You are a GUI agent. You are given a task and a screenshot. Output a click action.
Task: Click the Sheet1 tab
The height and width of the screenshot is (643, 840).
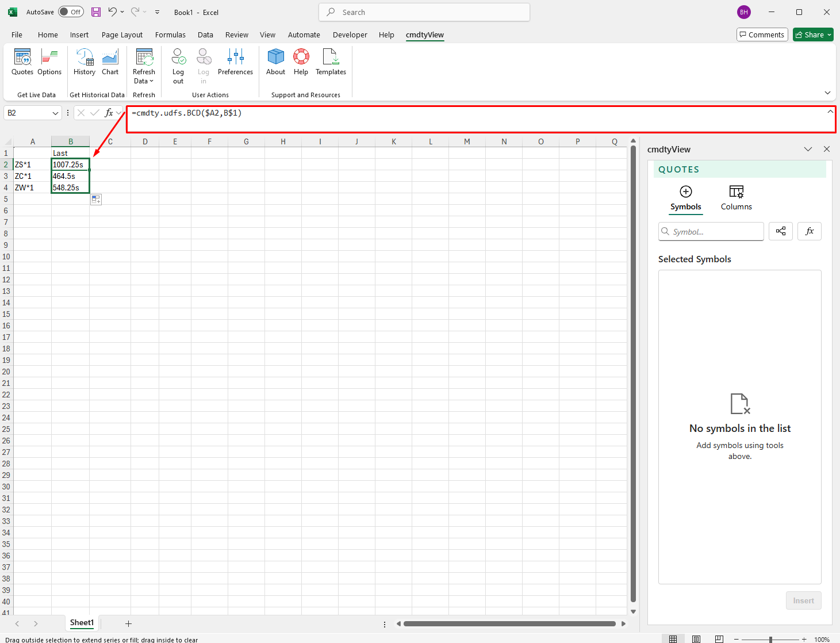(82, 623)
